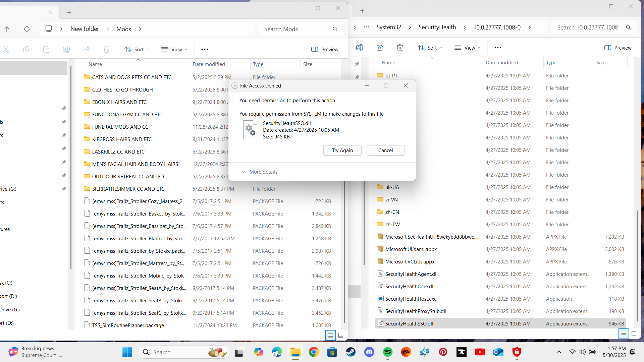Click SecurityHealth breadcrumb in right window

point(437,27)
